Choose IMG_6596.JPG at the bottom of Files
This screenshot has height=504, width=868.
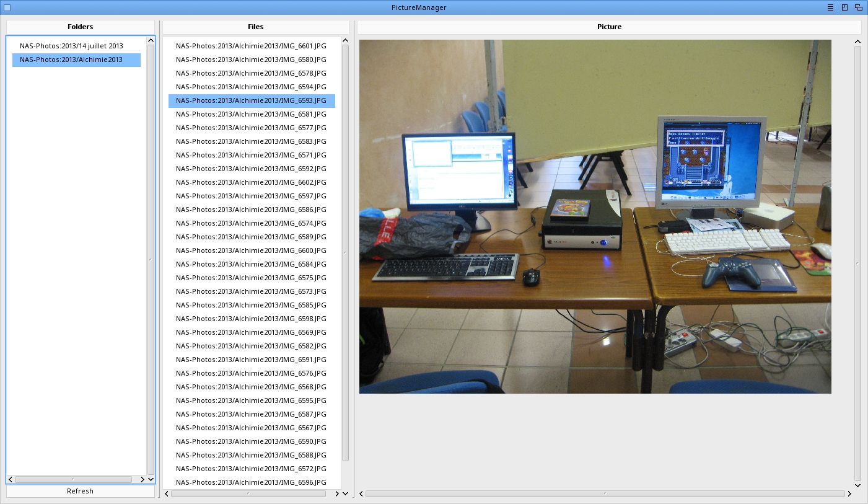point(251,482)
